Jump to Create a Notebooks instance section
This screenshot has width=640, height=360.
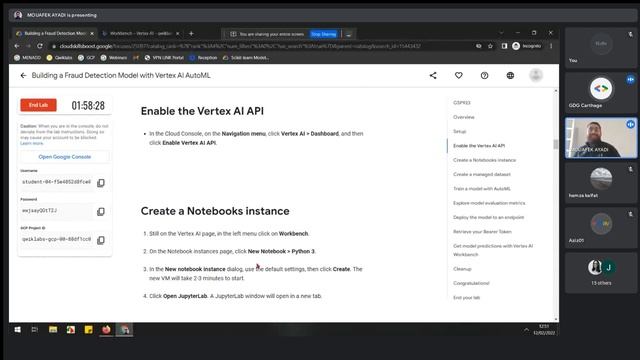click(484, 160)
